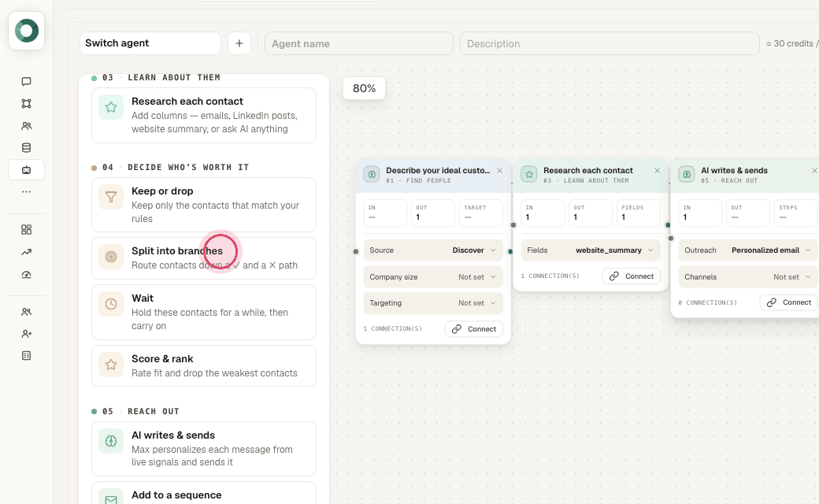Open the gauge speedometer icon in sidebar
Image resolution: width=819 pixels, height=504 pixels.
pyautogui.click(x=26, y=275)
